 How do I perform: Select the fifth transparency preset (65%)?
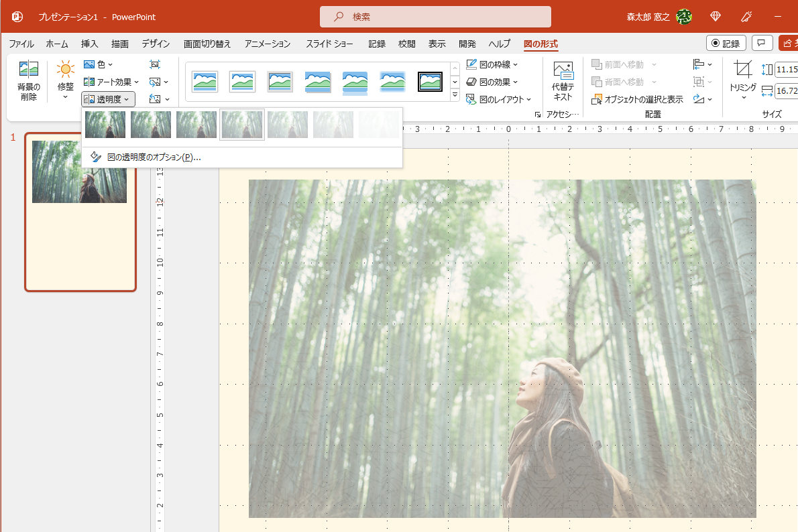(288, 125)
